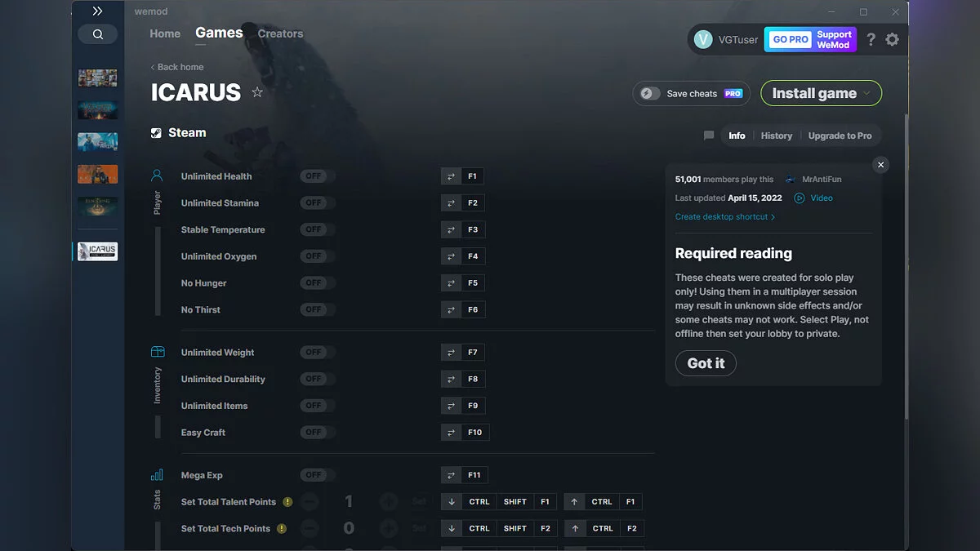The image size is (980, 551).
Task: Open the search button in sidebar
Action: [98, 34]
